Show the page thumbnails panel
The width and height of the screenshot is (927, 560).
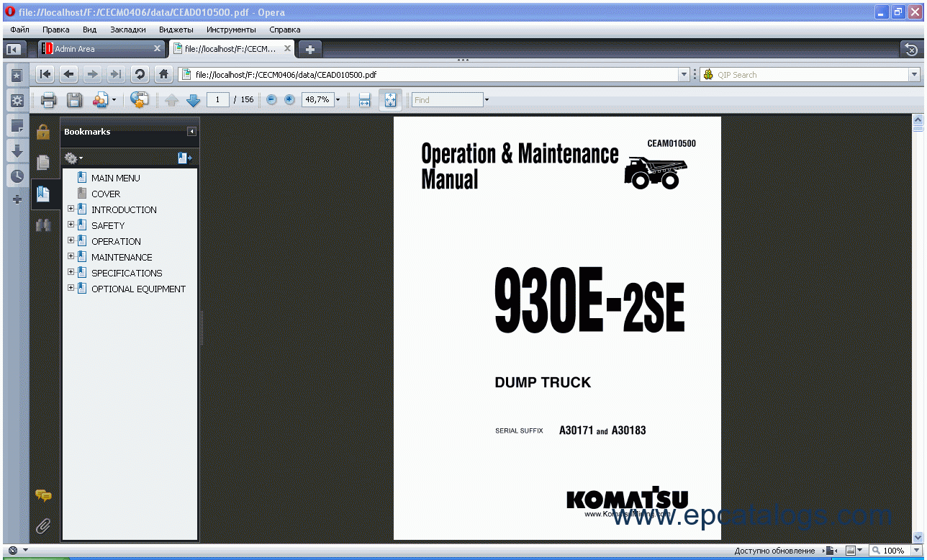pyautogui.click(x=43, y=163)
